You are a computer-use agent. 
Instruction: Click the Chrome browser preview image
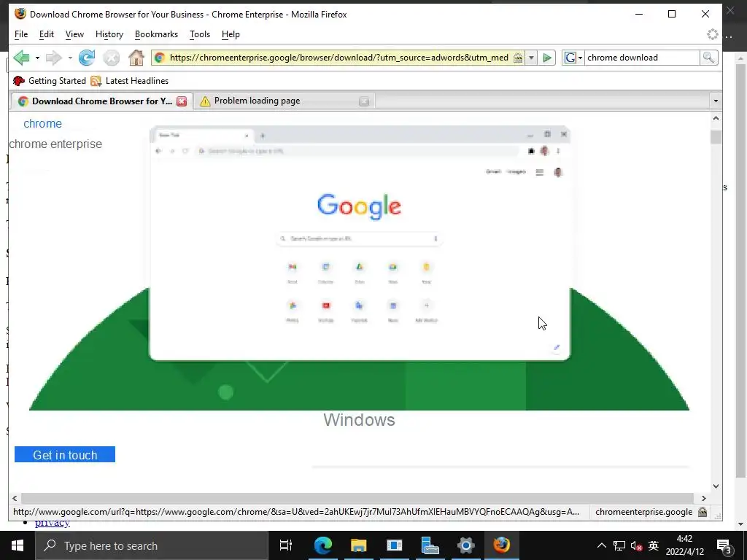pyautogui.click(x=360, y=244)
